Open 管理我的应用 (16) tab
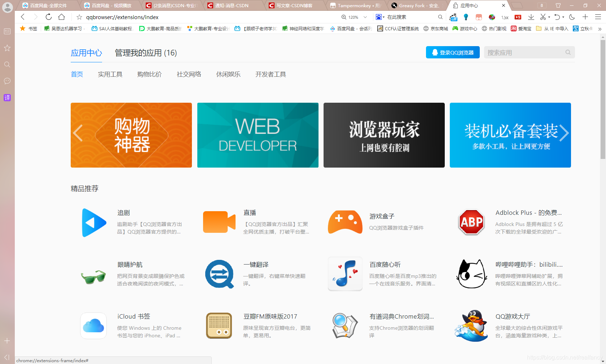The height and width of the screenshot is (364, 606). click(146, 53)
